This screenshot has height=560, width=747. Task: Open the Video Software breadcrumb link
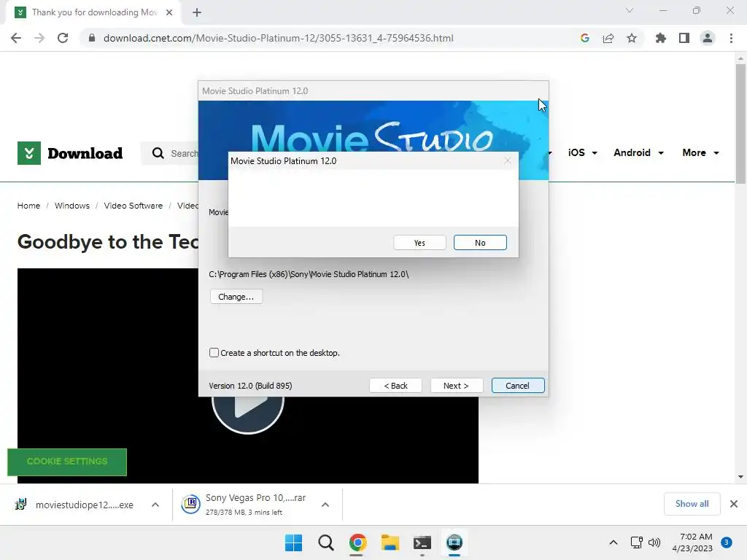tap(133, 206)
